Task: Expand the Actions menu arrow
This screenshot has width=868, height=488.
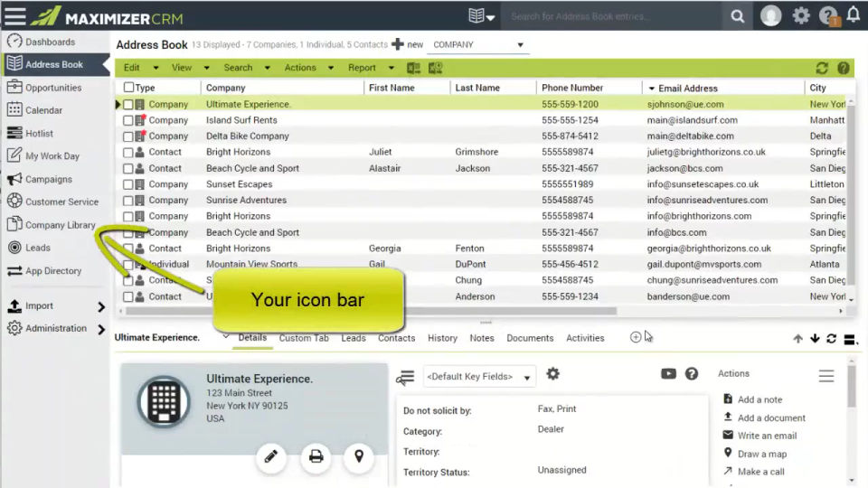Action: pyautogui.click(x=331, y=68)
